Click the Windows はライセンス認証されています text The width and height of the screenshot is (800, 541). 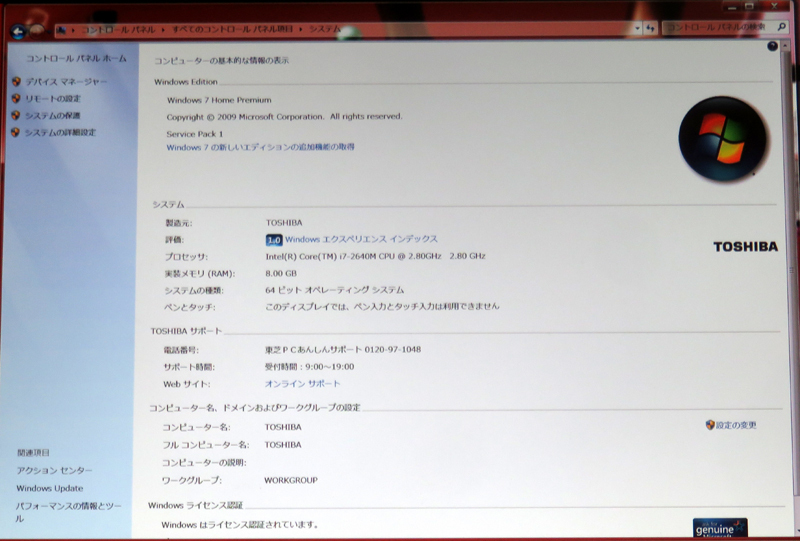click(x=240, y=525)
